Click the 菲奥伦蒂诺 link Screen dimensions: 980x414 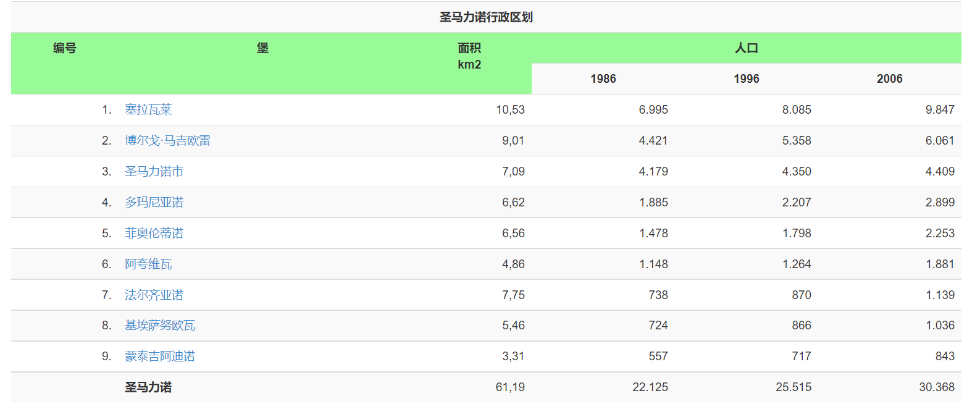[154, 234]
